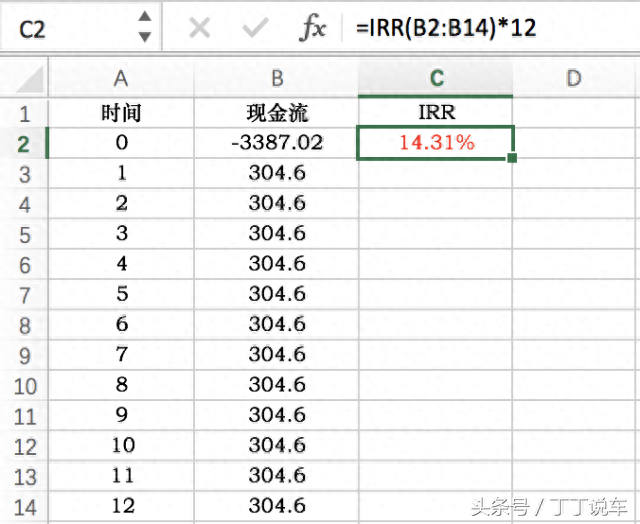Select column C header

pos(436,78)
